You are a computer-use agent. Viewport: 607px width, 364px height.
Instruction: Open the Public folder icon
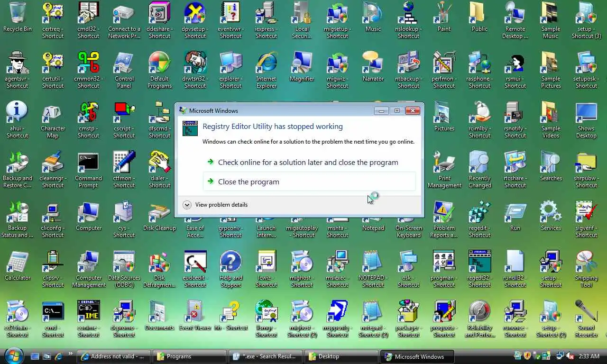pyautogui.click(x=479, y=18)
